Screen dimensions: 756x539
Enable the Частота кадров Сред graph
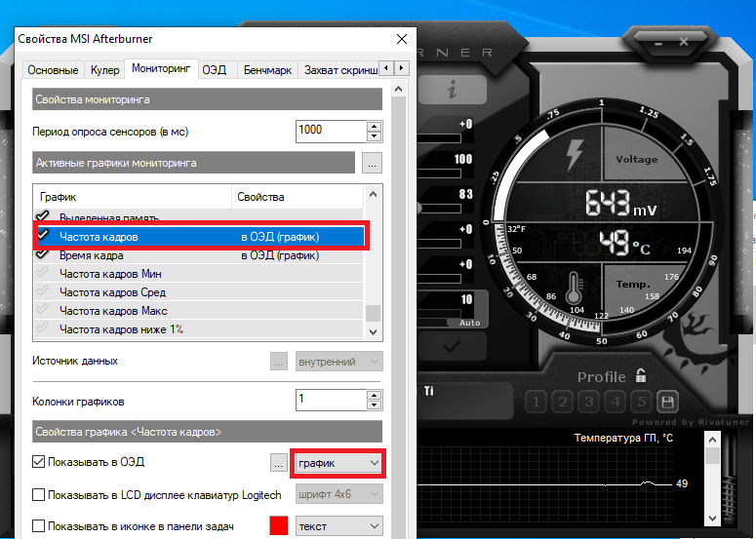43,290
